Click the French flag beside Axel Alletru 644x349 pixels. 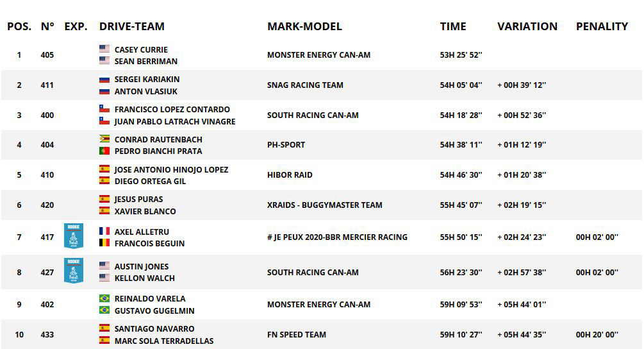(104, 231)
